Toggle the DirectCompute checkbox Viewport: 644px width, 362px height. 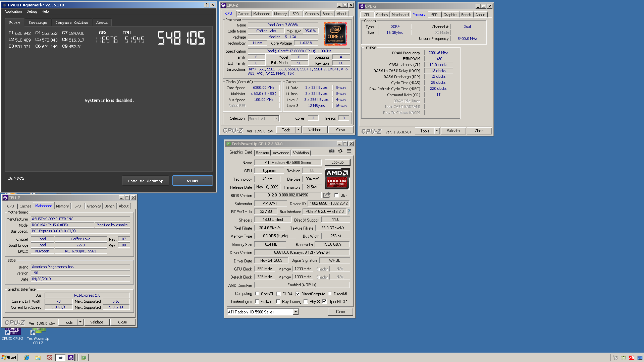(x=298, y=294)
